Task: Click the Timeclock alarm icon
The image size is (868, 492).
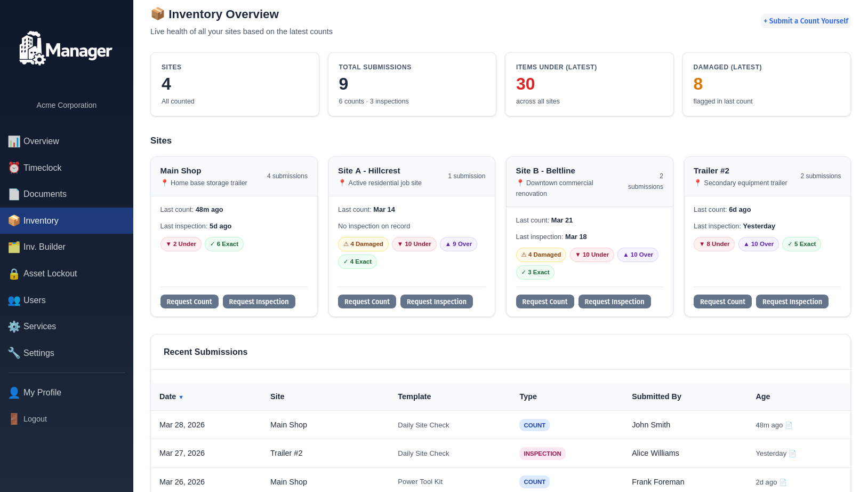Action: click(14, 168)
